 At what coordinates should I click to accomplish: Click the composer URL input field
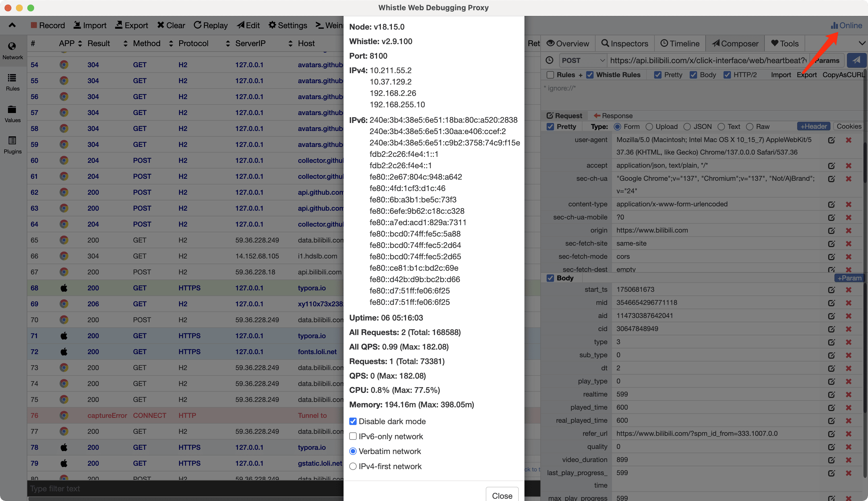[708, 61]
